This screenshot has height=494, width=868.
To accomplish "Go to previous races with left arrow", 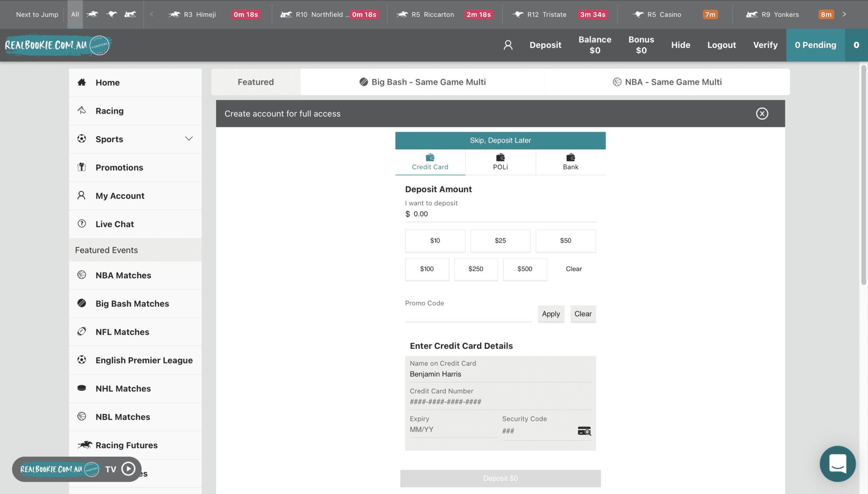I will [x=151, y=14].
